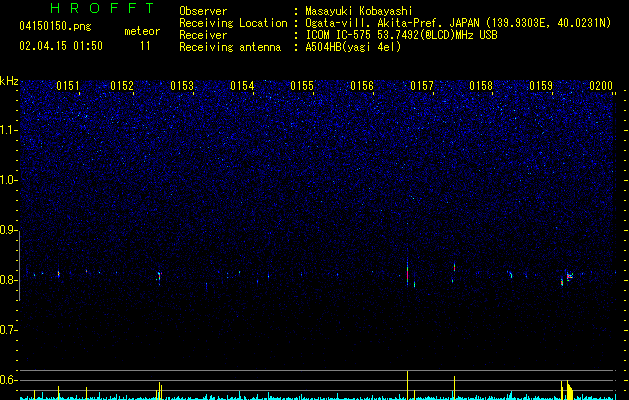The height and width of the screenshot is (400, 629).
Task: Click the A504HB(yagi 4el) antenna text
Action: tap(353, 47)
